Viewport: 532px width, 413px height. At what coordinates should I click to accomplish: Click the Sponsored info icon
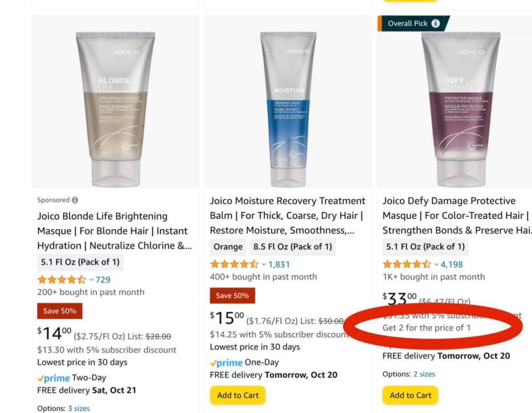[x=75, y=200]
